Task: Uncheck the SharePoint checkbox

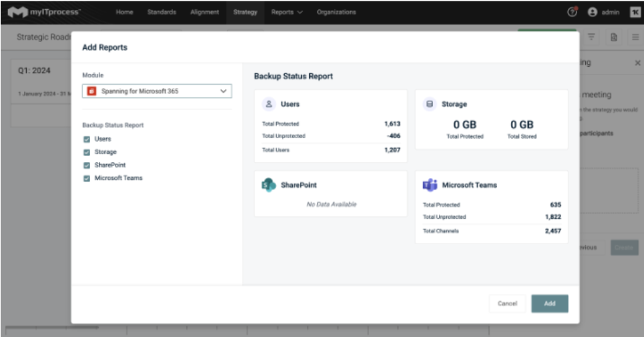Action: coord(87,165)
